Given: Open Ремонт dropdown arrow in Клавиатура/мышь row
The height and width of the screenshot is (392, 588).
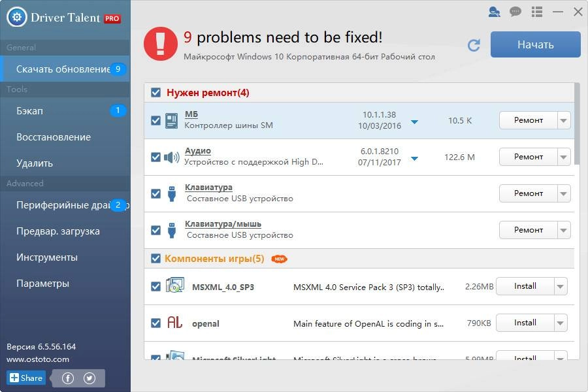Looking at the screenshot, I should [x=564, y=231].
